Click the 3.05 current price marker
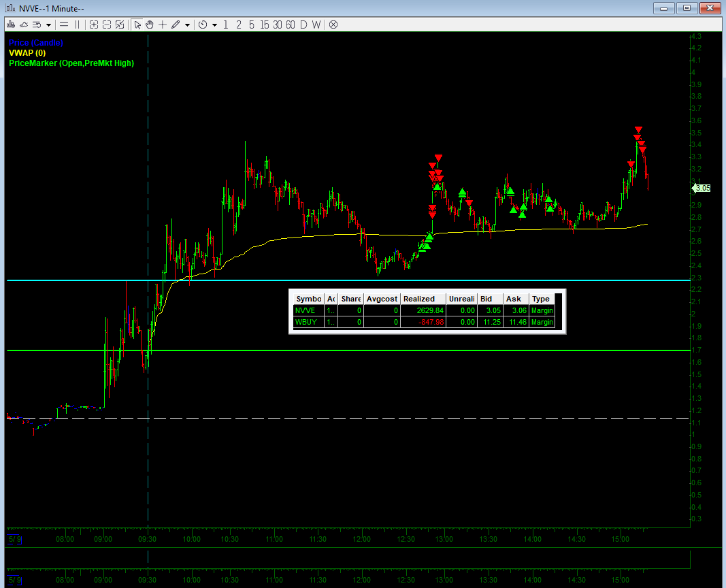The image size is (726, 588). [x=702, y=188]
